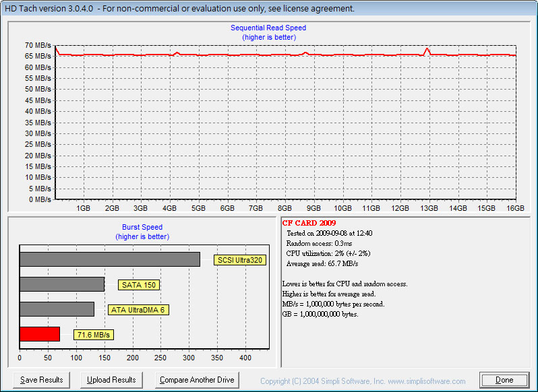Click the Burst Speed chart title
Screen dimensions: 538x392
pos(142,227)
